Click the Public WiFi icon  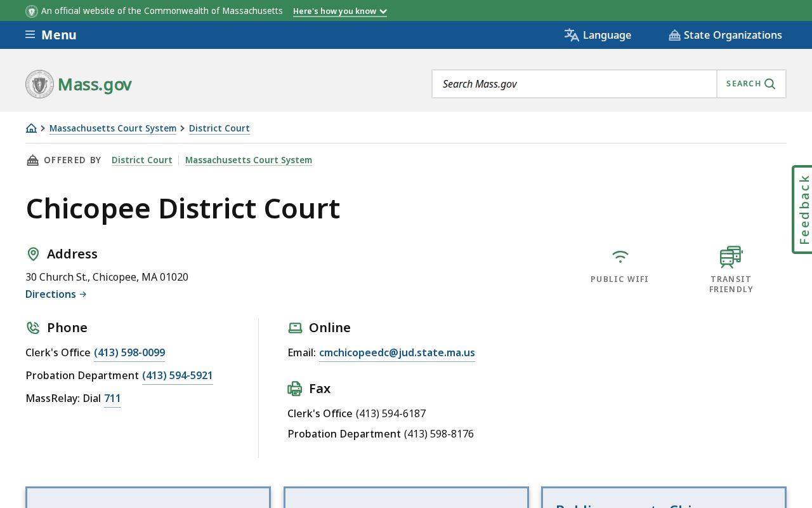(x=620, y=257)
